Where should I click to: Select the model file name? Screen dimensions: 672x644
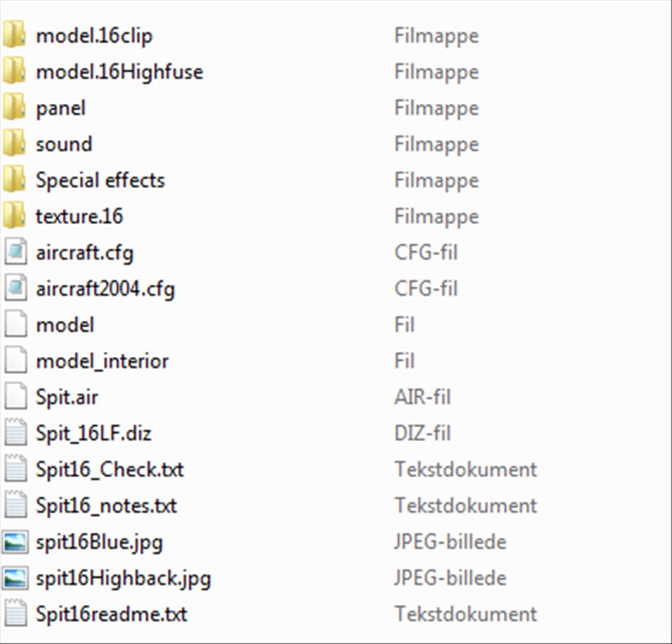tap(65, 325)
